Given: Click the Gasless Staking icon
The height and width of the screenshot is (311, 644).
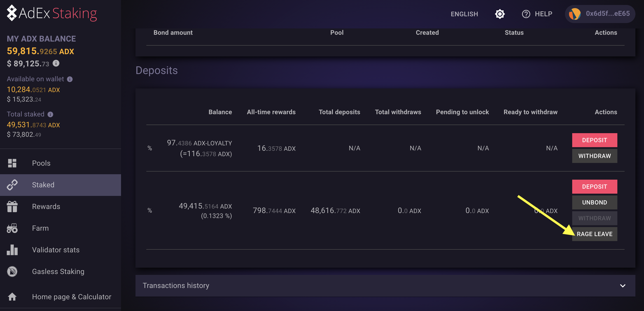Looking at the screenshot, I should (12, 272).
